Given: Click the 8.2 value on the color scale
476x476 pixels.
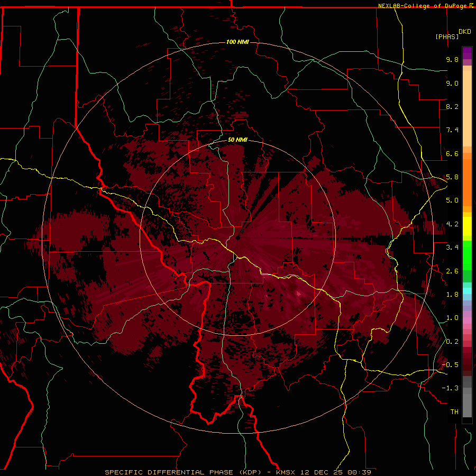Looking at the screenshot, I should coord(452,106).
